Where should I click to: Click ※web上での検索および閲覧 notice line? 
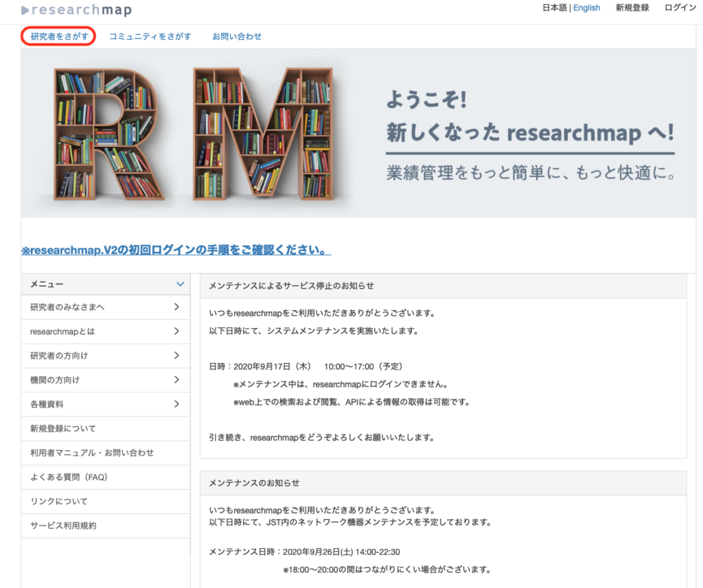351,402
